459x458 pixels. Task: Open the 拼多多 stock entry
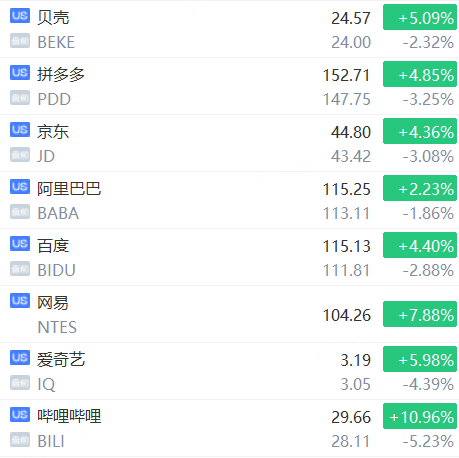229,86
